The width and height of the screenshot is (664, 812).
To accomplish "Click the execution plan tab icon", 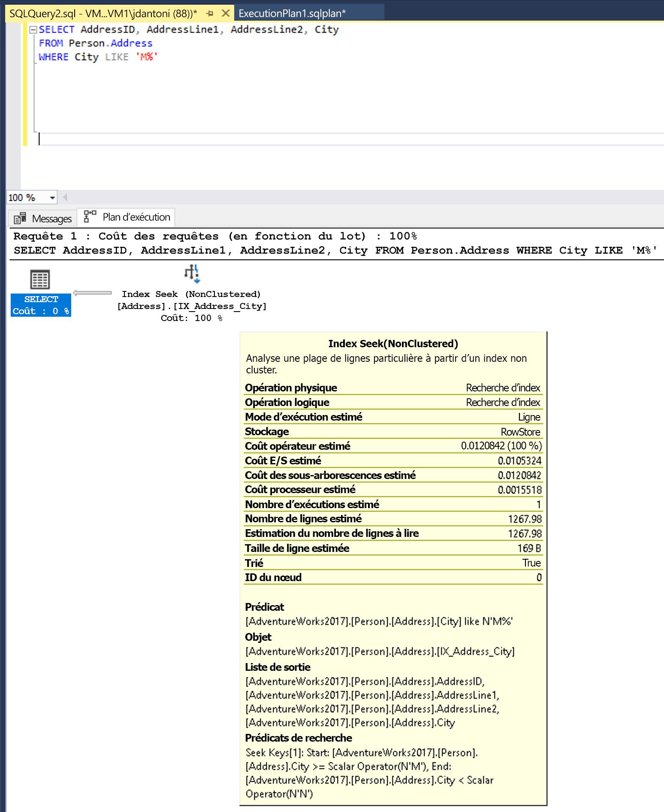I will 90,216.
